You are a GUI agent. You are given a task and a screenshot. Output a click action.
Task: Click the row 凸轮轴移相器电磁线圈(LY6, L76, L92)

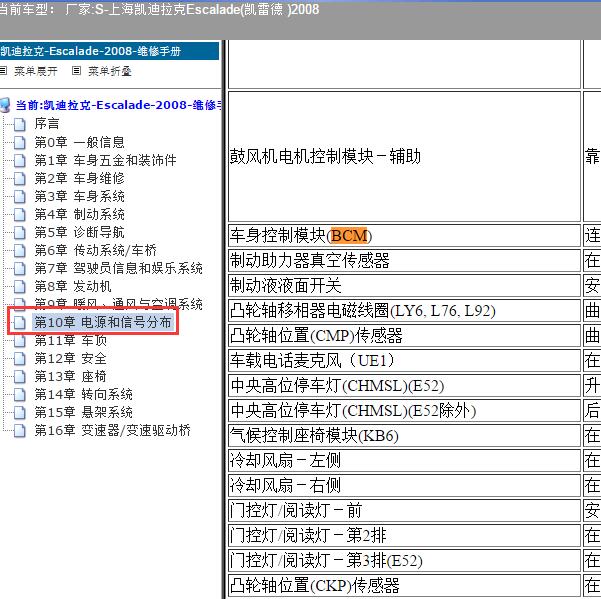[x=404, y=310]
